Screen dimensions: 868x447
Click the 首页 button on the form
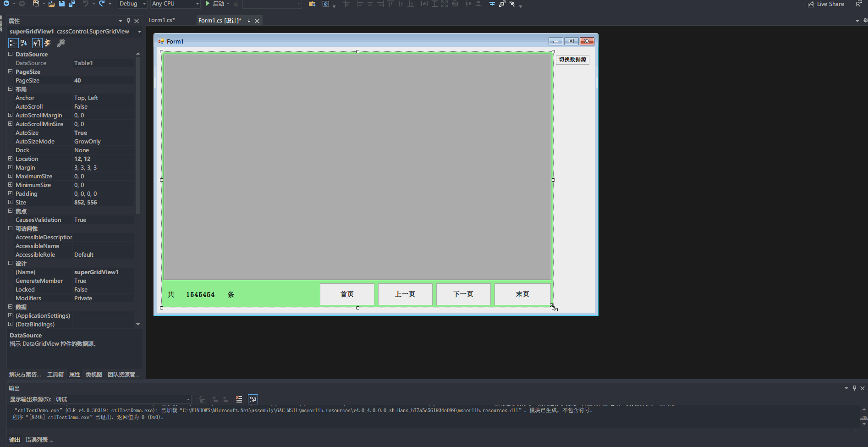[x=347, y=294]
